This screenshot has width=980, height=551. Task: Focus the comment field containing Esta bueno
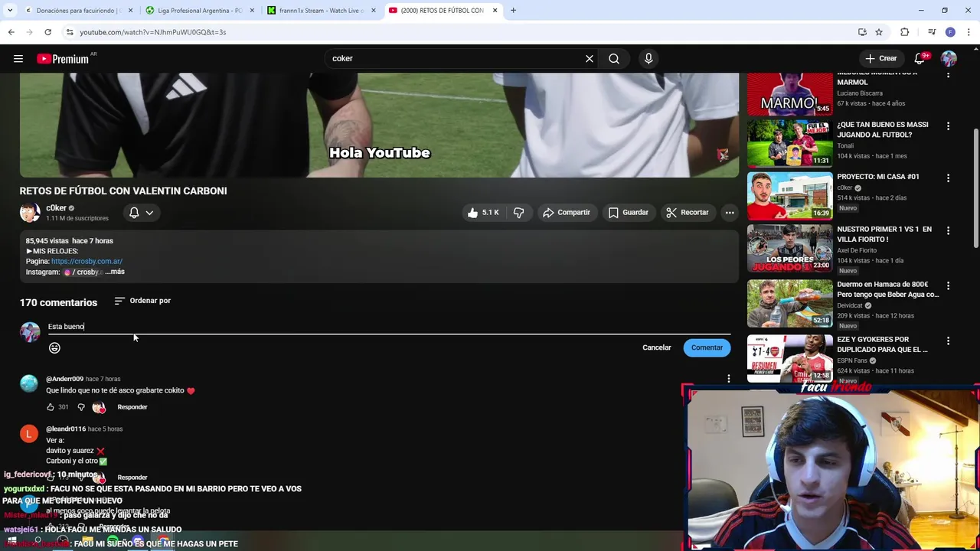coord(389,327)
